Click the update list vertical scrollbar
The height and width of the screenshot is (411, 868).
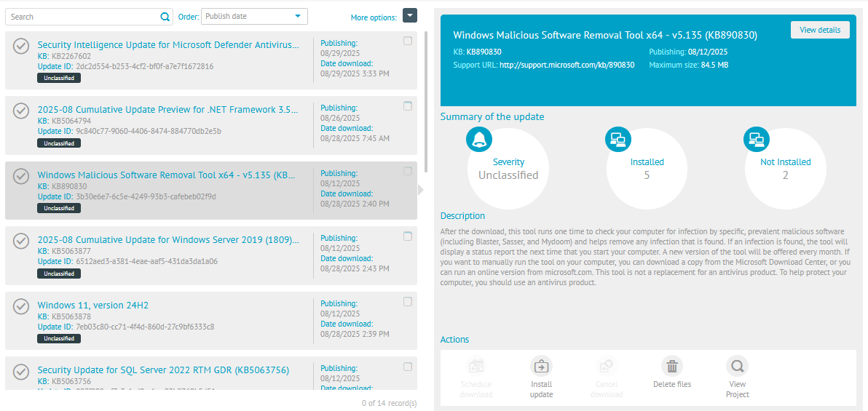[426, 103]
